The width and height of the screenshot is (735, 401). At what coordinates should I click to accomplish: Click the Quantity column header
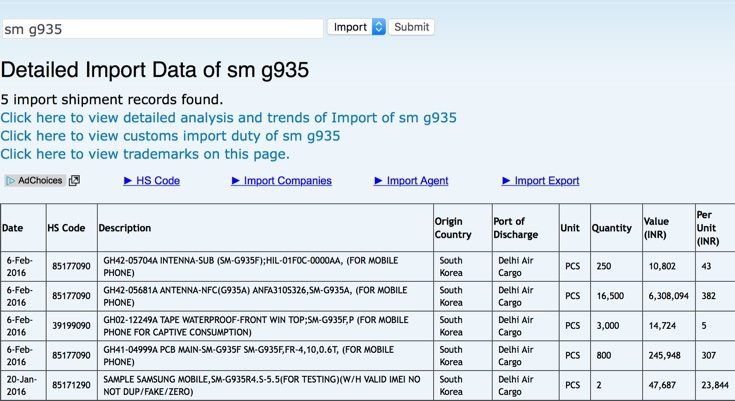pyautogui.click(x=616, y=227)
